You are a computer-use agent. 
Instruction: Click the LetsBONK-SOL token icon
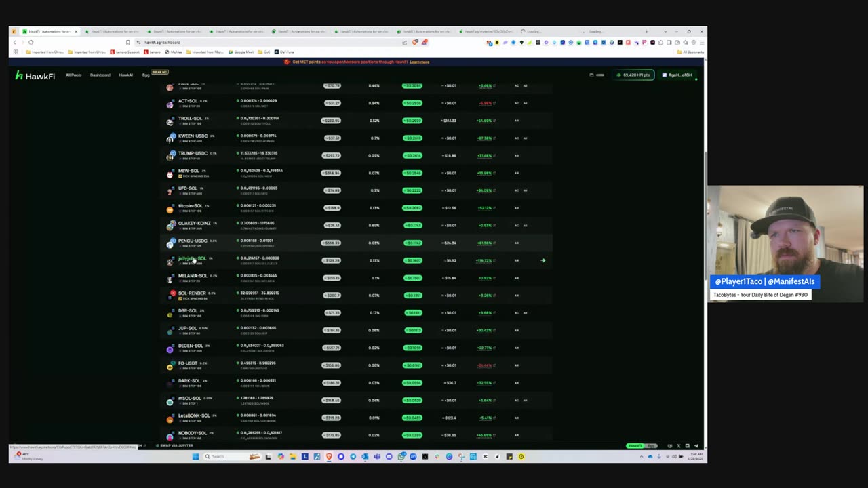click(x=170, y=418)
